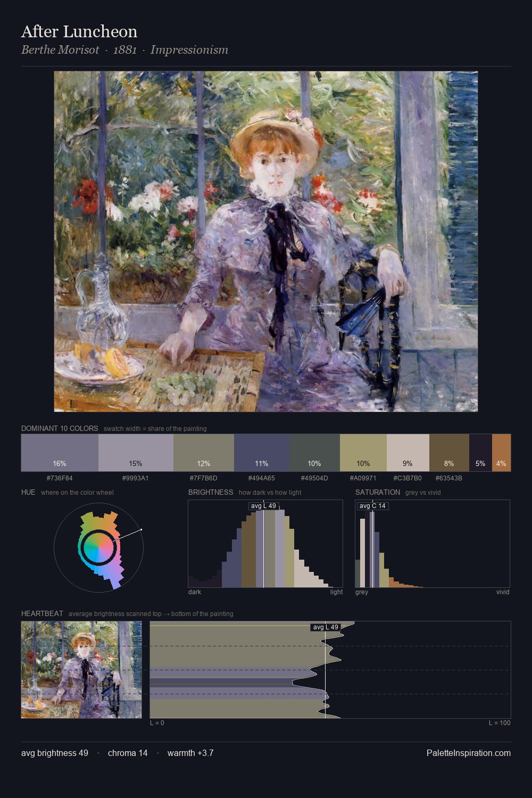Select the near-black swatch at 5%
The image size is (532, 798).
tap(480, 453)
